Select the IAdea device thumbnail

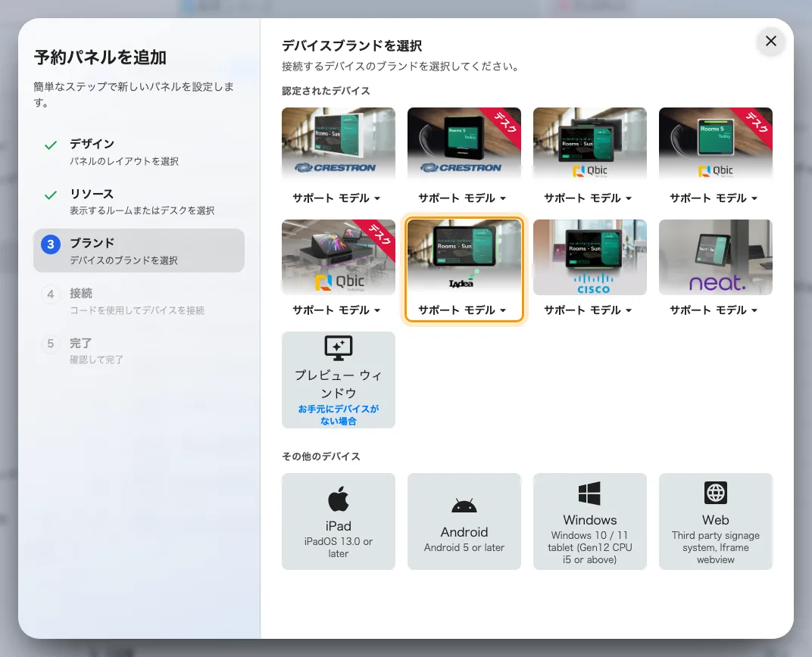(x=464, y=257)
